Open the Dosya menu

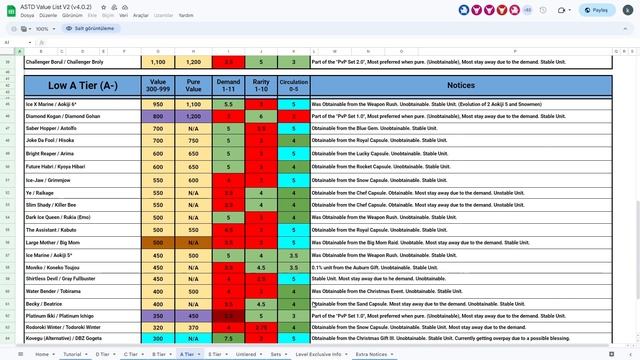pos(27,16)
